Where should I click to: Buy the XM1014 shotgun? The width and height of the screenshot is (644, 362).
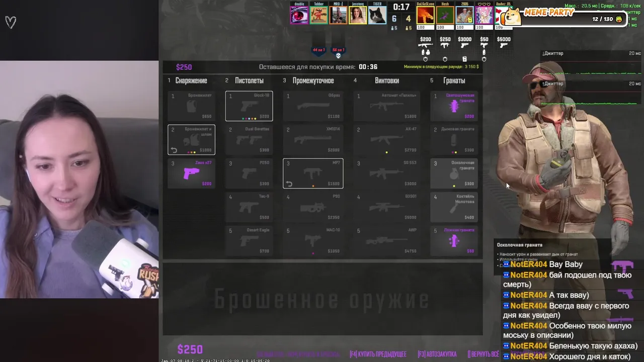coord(313,140)
